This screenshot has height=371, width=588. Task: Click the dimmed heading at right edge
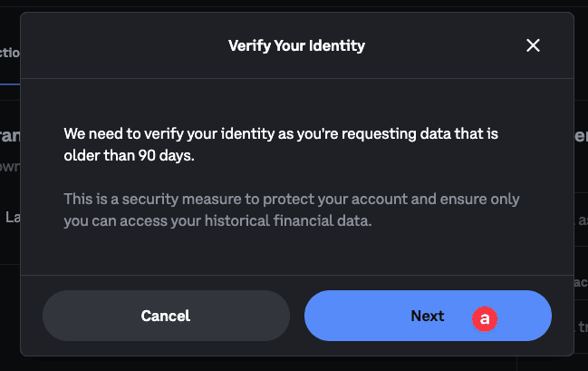[x=580, y=136]
